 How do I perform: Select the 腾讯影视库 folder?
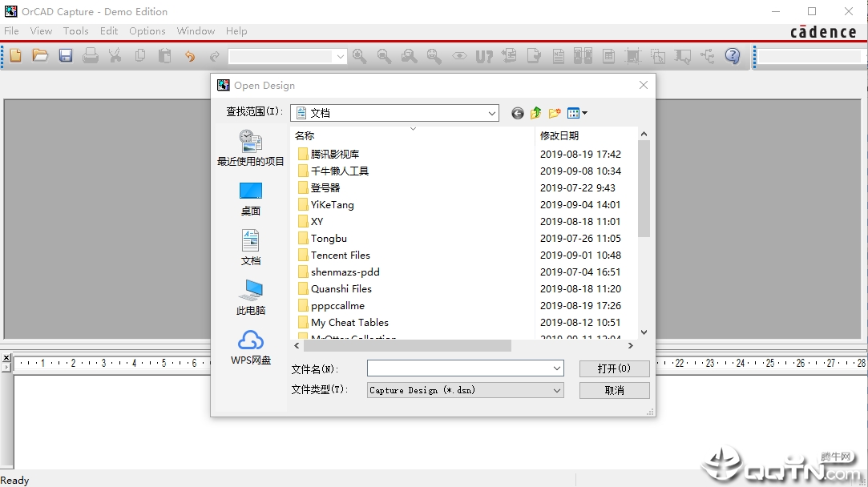[329, 154]
